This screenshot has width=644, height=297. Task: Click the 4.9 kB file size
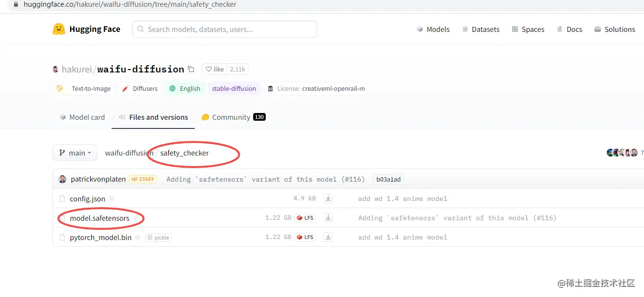304,198
